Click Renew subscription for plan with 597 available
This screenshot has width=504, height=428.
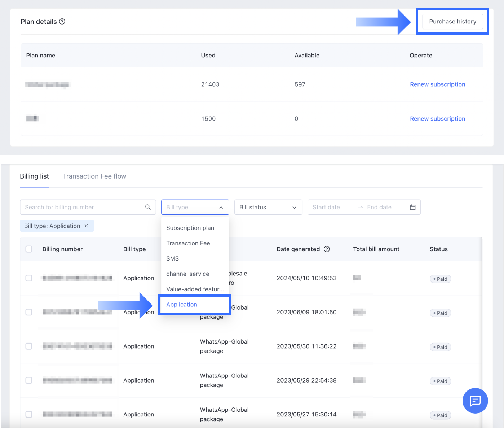click(x=437, y=84)
